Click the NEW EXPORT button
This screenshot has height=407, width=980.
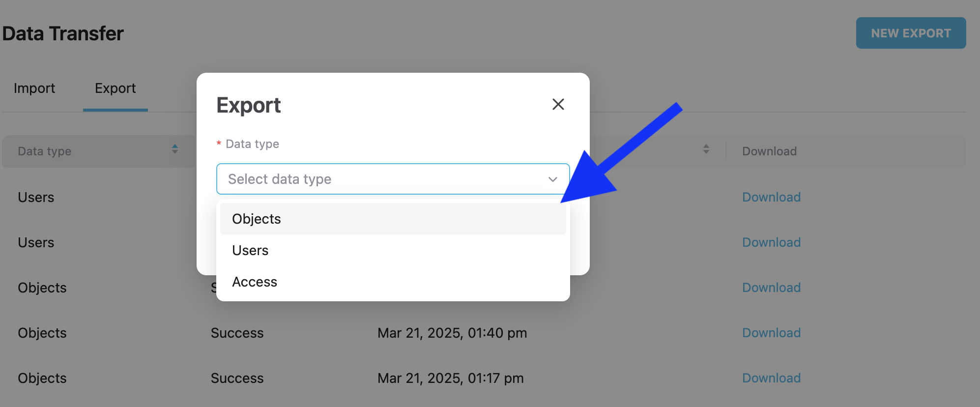pyautogui.click(x=911, y=33)
